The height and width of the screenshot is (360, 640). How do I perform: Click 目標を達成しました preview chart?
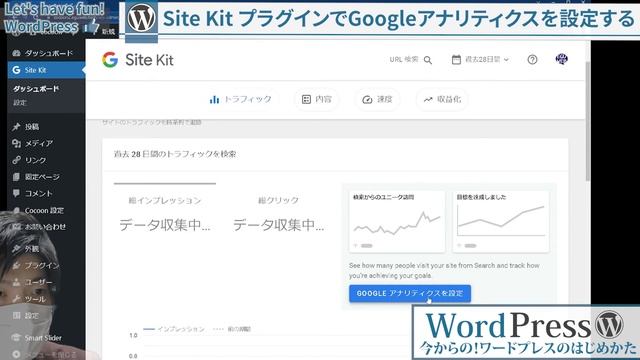point(501,221)
